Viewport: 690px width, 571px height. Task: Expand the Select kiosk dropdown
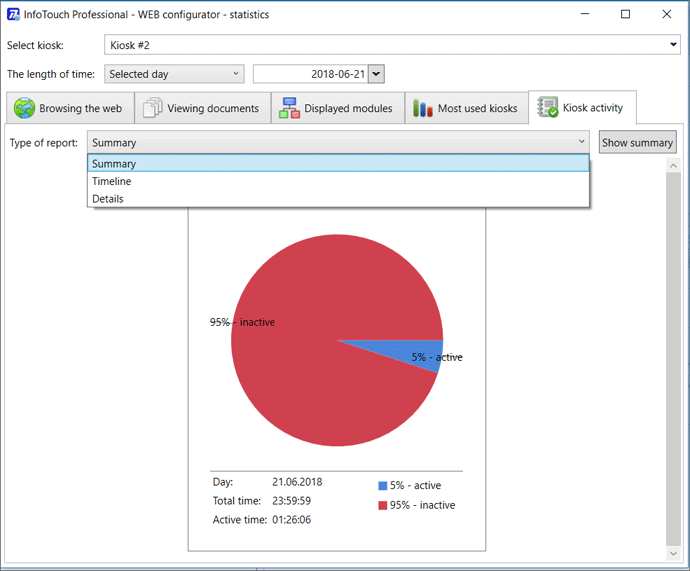pos(673,45)
